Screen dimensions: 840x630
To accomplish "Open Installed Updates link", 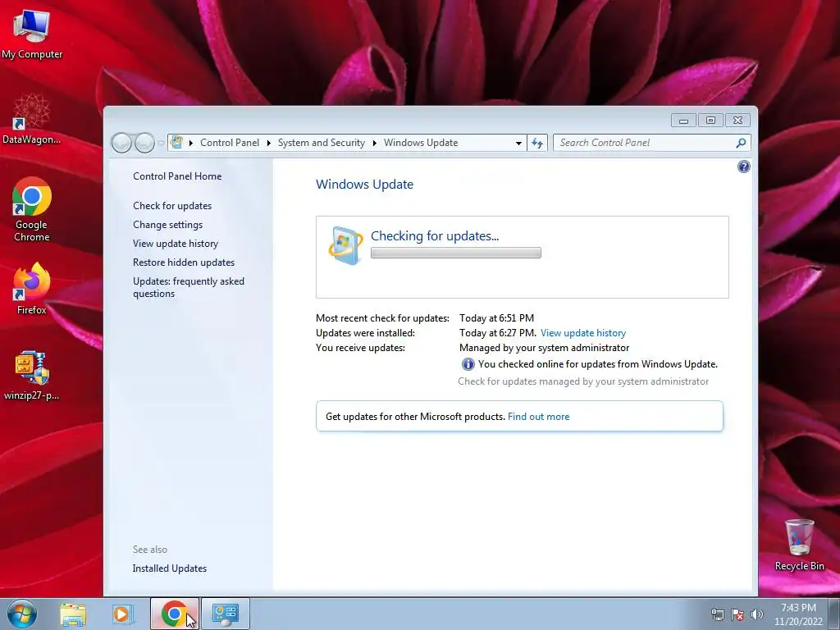I will click(169, 568).
